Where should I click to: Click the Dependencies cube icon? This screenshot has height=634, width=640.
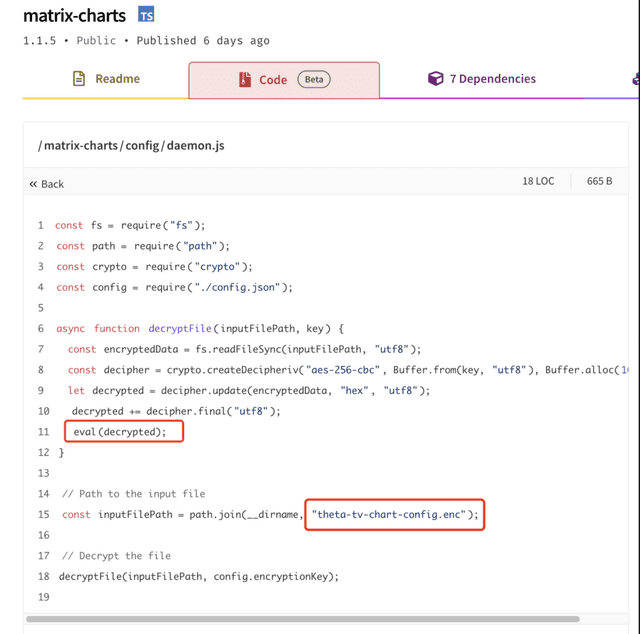coord(436,78)
